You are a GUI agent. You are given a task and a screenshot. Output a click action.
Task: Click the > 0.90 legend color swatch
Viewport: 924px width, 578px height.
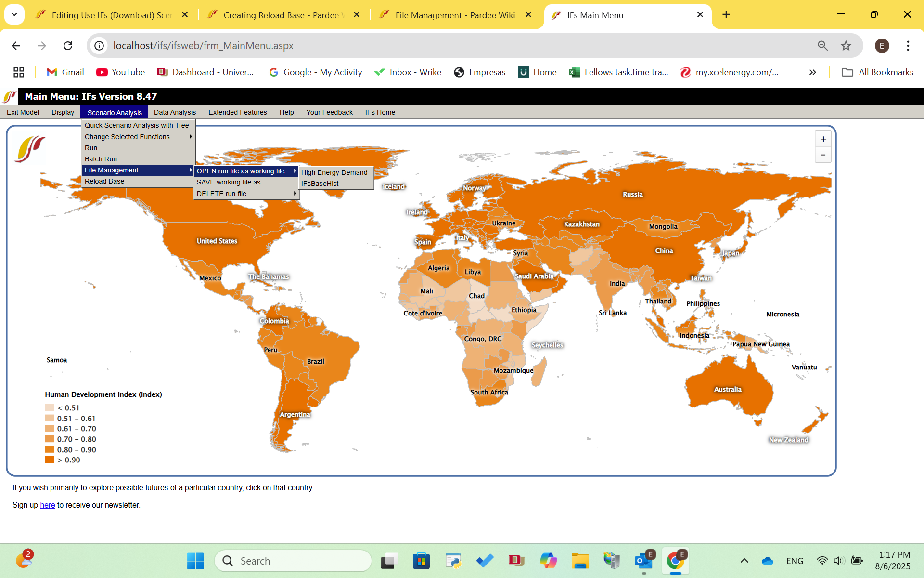point(50,460)
